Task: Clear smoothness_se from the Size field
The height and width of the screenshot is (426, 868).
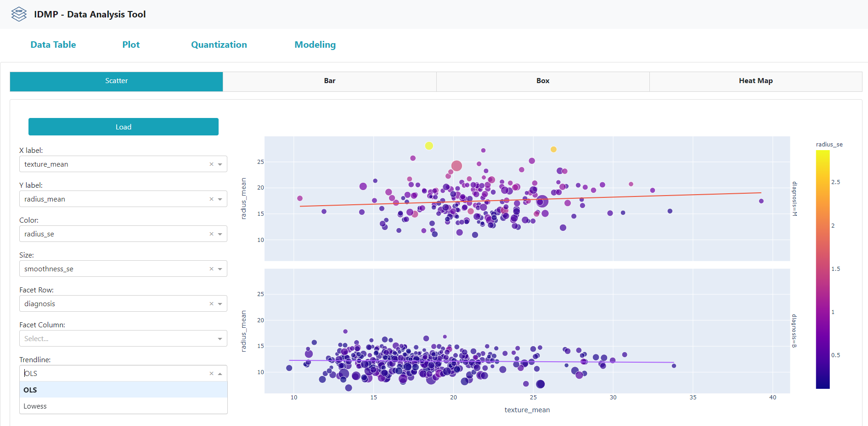Action: click(211, 269)
